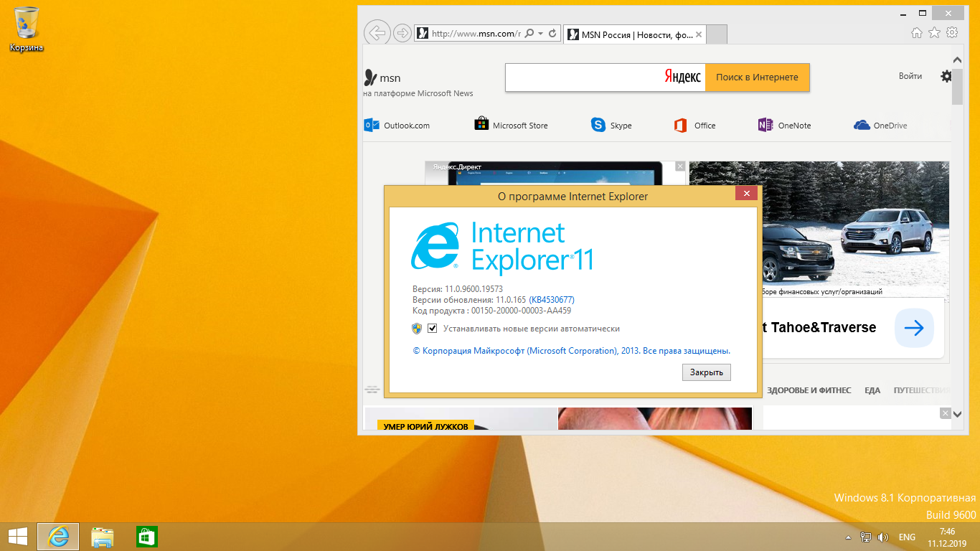Click the Microsoft Corporation copyright link
This screenshot has width=980, height=551.
[x=572, y=351]
